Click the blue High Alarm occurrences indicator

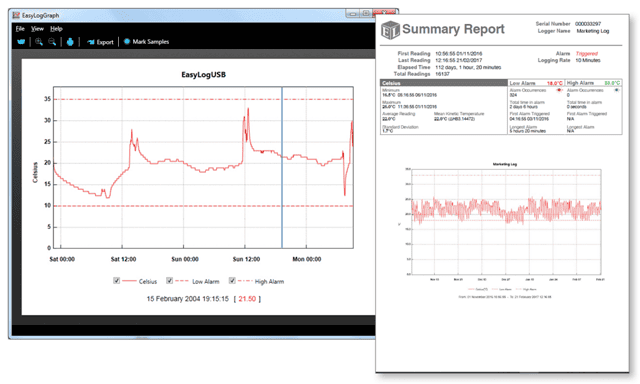[616, 90]
